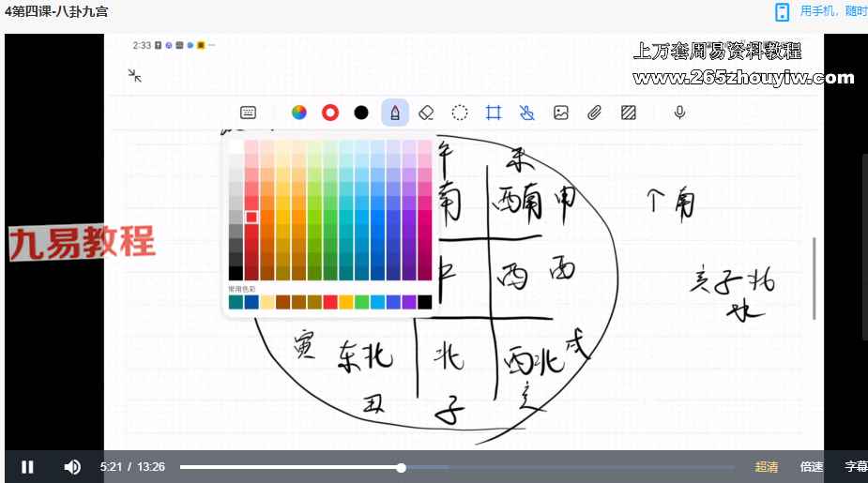Screen dimensions: 868x483
Task: Open the keyboard input tool
Action: point(249,113)
